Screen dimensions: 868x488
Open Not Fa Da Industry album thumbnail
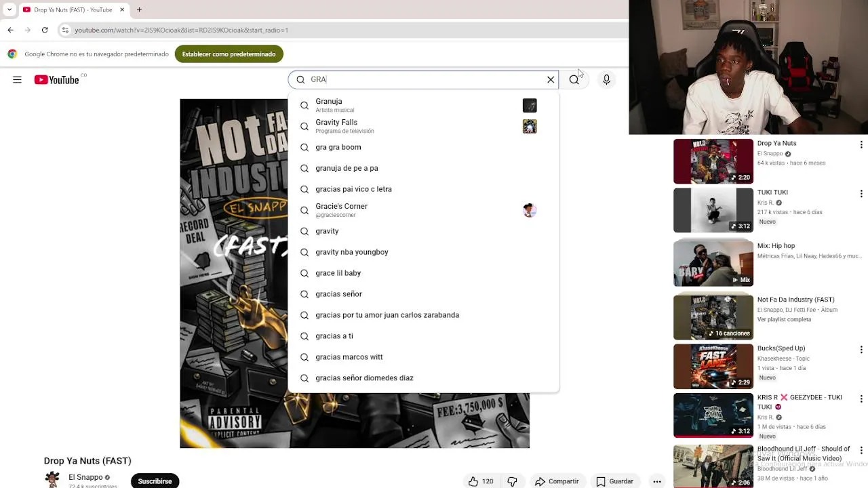coord(713,317)
